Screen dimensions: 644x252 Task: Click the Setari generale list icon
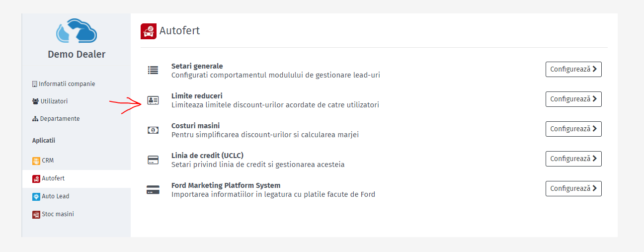(x=153, y=70)
